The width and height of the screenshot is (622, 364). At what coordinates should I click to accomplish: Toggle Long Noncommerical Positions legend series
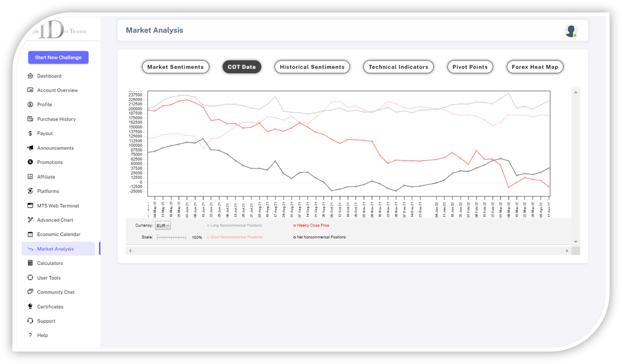[x=236, y=225]
